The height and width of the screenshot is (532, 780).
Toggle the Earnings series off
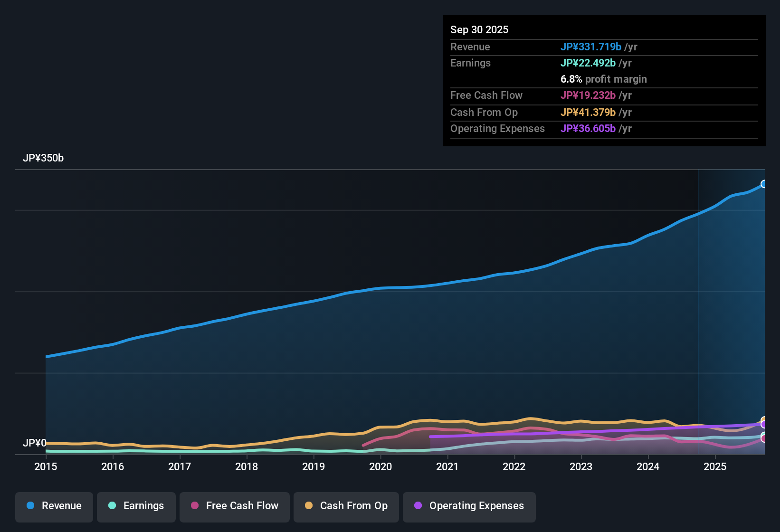(136, 506)
